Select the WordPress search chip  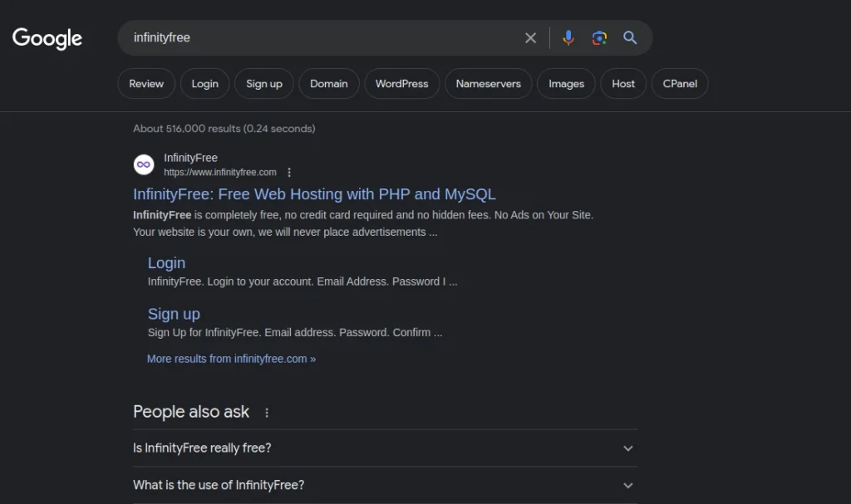pos(401,84)
